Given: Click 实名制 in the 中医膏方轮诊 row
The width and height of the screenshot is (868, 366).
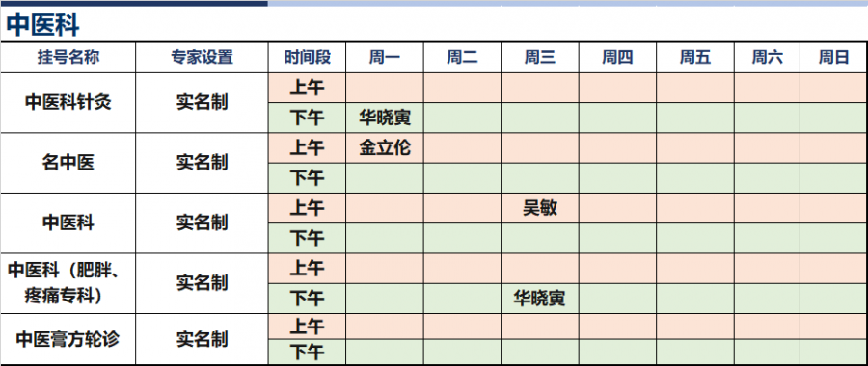Looking at the screenshot, I should coord(203,339).
